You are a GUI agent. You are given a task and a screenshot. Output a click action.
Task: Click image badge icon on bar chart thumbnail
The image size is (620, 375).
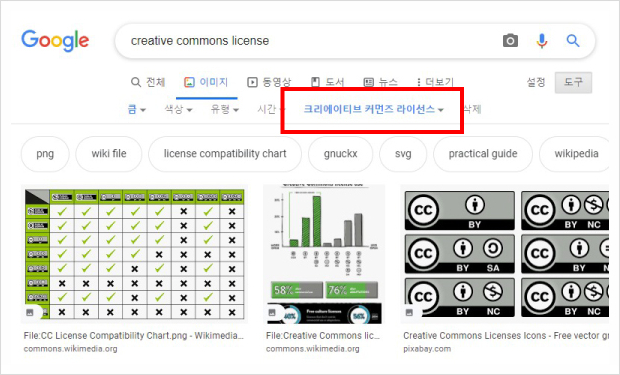(x=272, y=312)
